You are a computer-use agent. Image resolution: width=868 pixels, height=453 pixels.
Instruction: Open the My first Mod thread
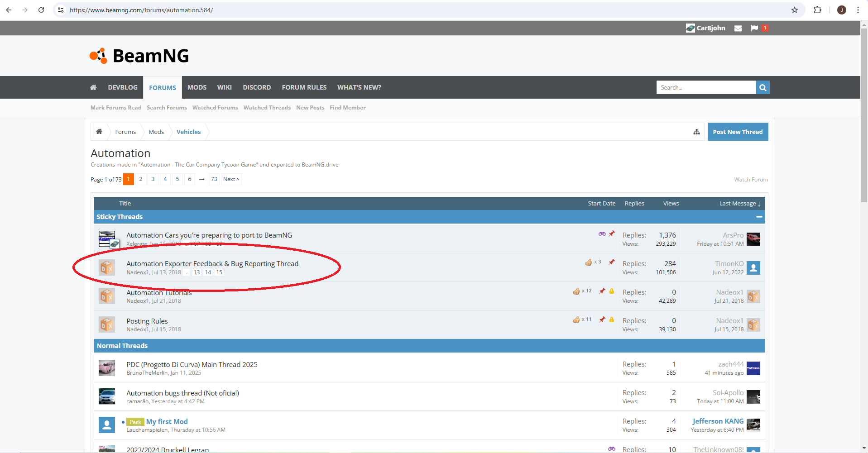167,421
